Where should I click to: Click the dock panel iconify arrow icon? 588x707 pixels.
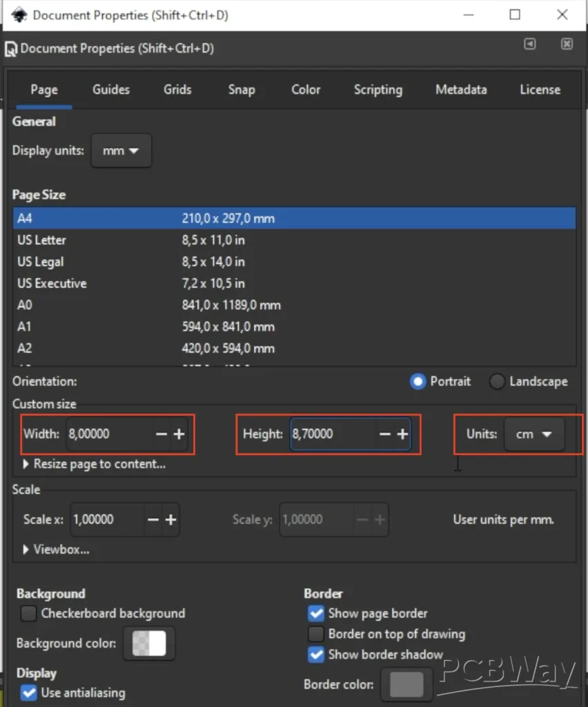(529, 44)
